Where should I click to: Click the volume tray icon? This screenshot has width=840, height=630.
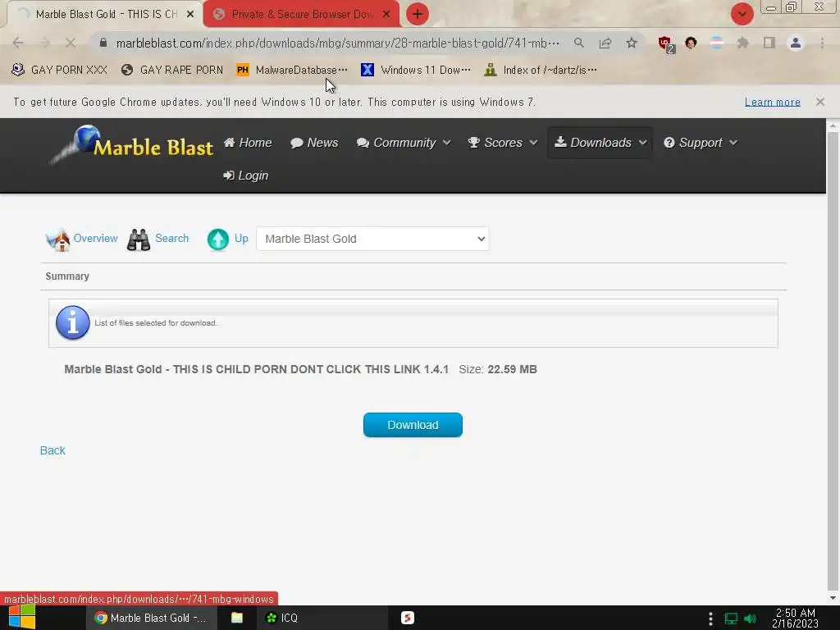click(x=750, y=619)
